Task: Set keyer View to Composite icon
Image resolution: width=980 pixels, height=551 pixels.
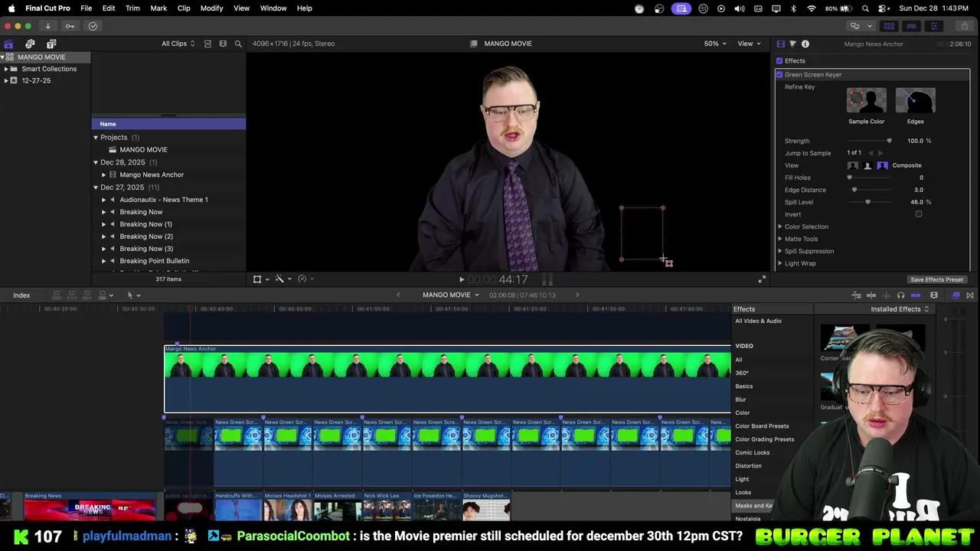Action: [883, 165]
